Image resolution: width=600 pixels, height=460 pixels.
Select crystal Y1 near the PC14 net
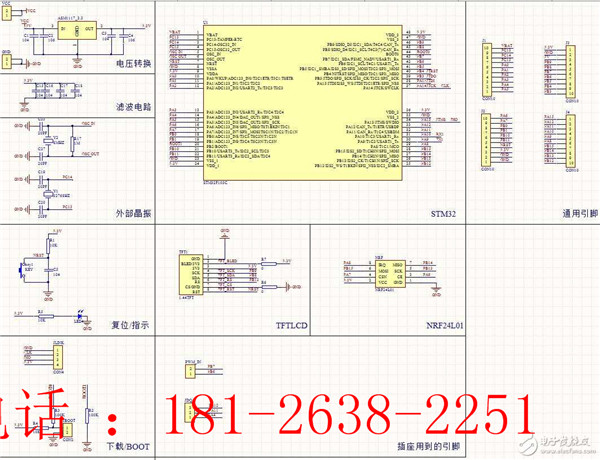pyautogui.click(x=48, y=194)
